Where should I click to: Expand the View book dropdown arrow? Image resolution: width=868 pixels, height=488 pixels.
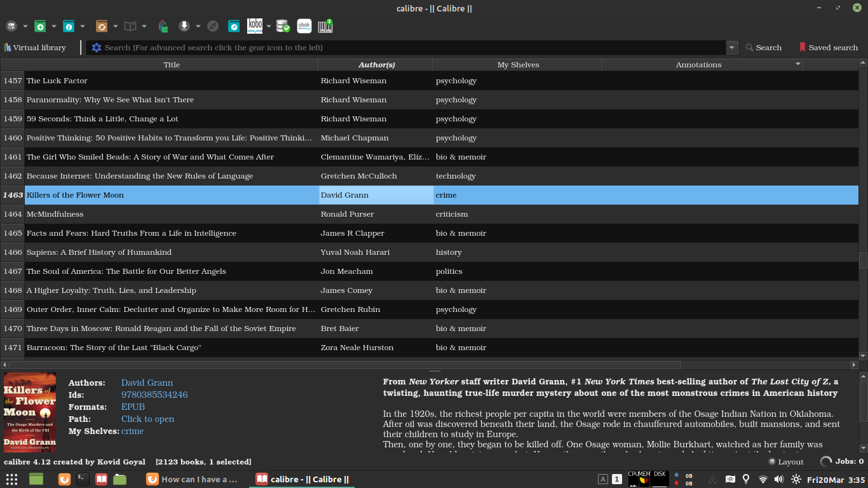point(144,26)
